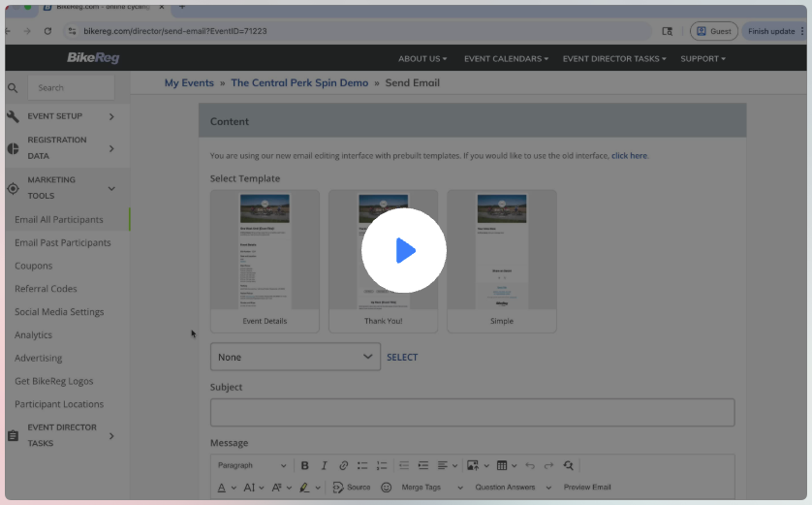
Task: Open a new browser tab
Action: (x=182, y=8)
